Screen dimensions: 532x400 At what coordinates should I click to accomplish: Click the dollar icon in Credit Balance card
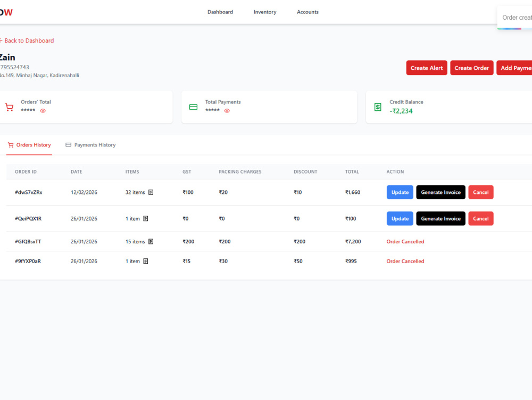378,107
